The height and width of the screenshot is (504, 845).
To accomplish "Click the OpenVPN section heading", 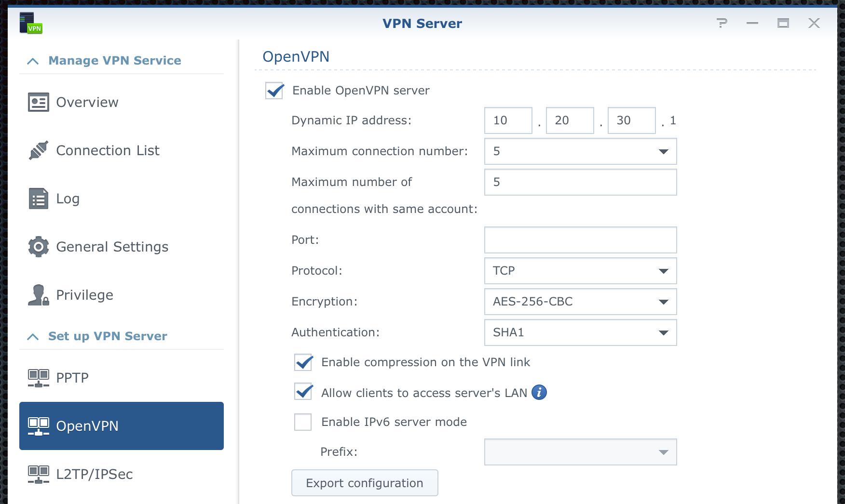I will [296, 57].
